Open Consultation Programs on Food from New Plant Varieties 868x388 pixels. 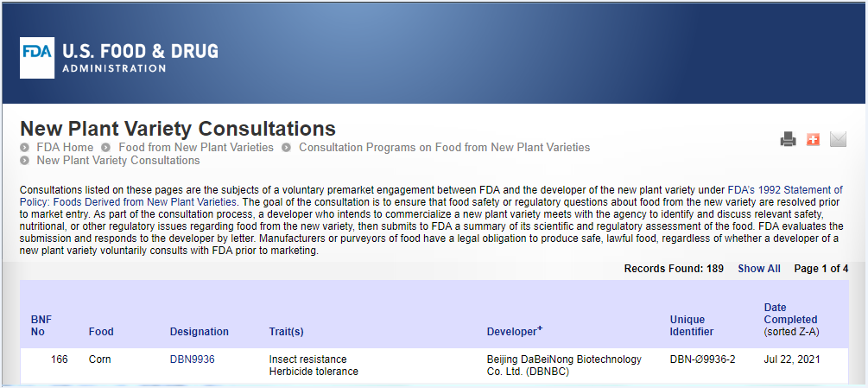tap(445, 147)
